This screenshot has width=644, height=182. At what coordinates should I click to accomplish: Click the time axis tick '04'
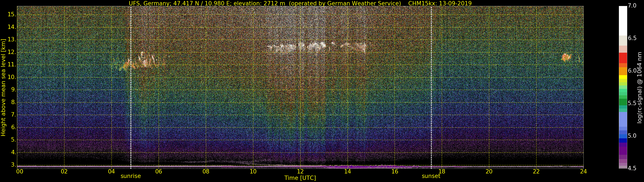pyautogui.click(x=111, y=172)
